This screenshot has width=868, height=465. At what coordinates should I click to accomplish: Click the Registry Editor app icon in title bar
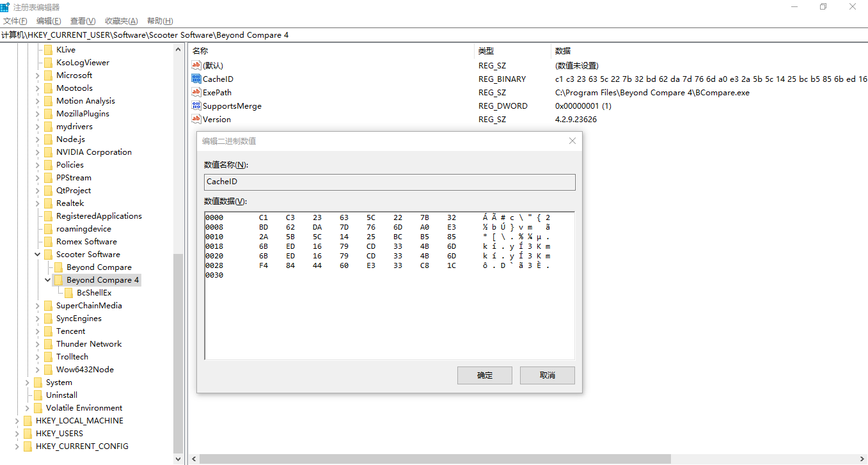(5, 7)
